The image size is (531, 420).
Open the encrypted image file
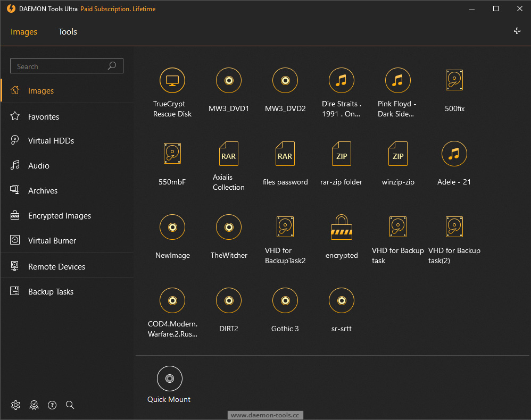click(341, 226)
